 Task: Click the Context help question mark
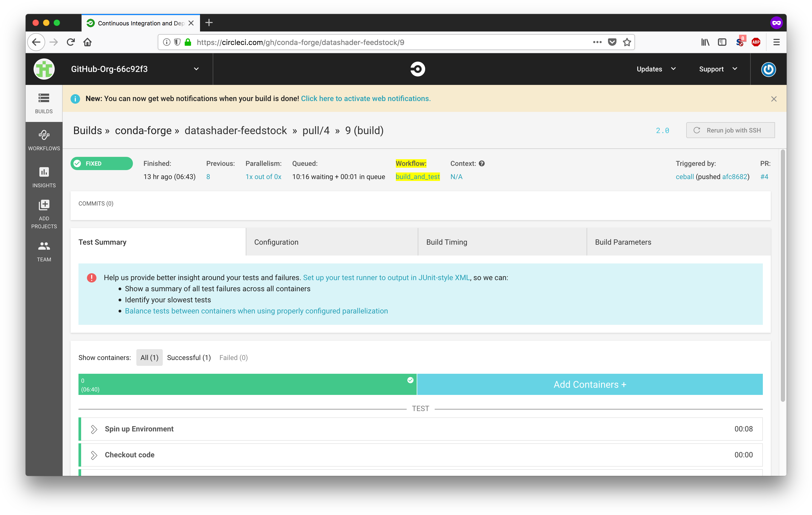(481, 163)
